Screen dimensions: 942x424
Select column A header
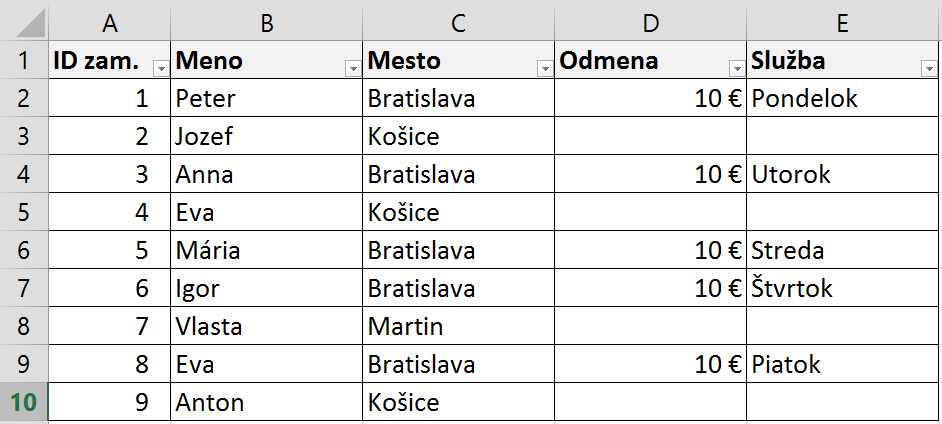click(109, 23)
